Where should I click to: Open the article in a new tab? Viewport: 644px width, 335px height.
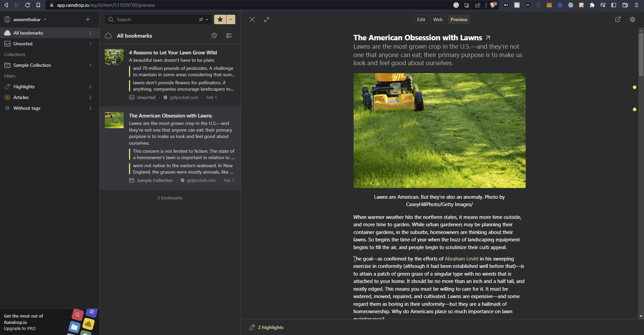(618, 19)
